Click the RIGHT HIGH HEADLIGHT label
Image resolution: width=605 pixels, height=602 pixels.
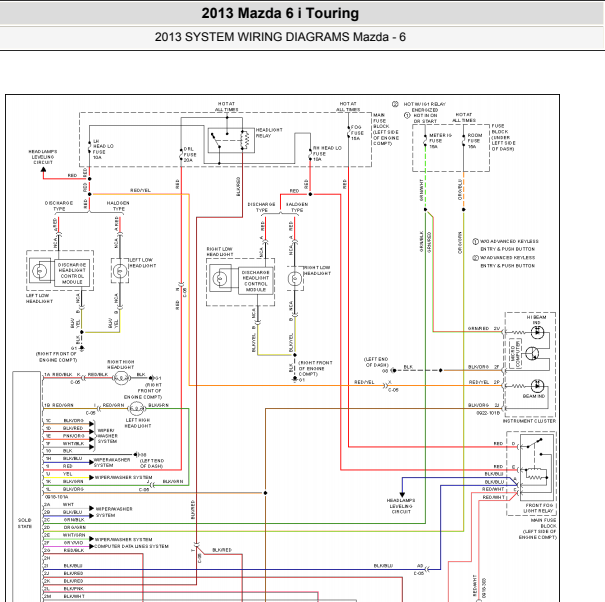tap(120, 365)
